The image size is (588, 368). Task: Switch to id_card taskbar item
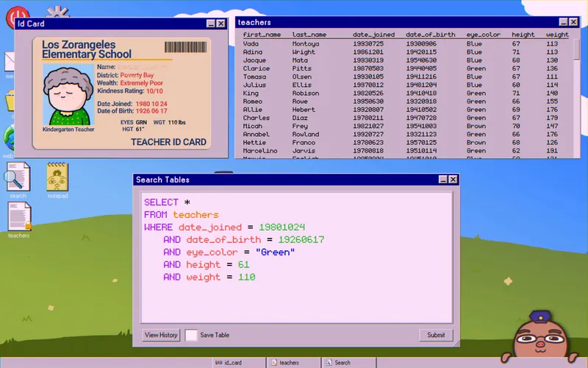click(x=238, y=362)
